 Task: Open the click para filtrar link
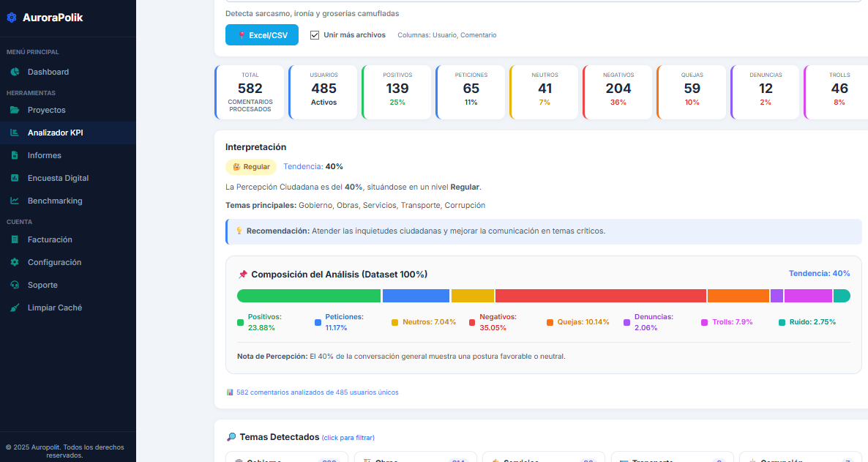tap(348, 437)
